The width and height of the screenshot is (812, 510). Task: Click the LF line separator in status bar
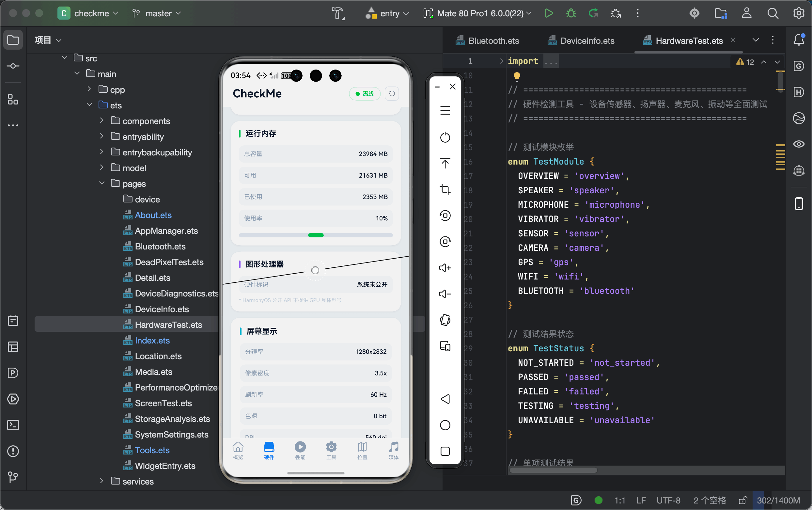coord(641,500)
